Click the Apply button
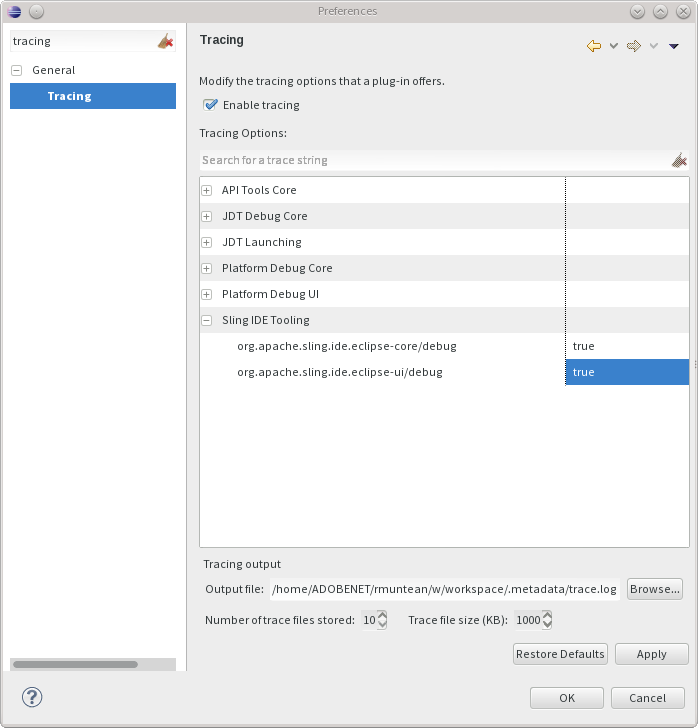Viewport: 698px width, 728px height. click(x=651, y=654)
